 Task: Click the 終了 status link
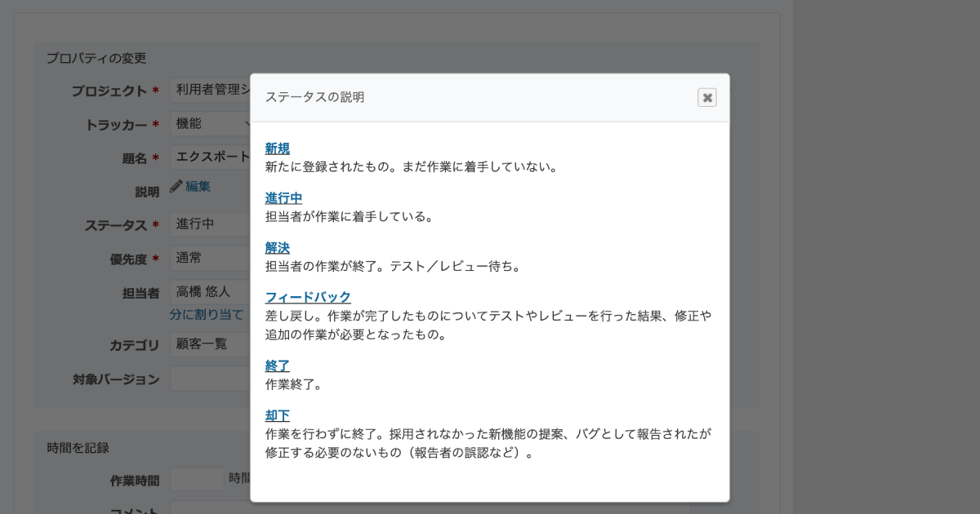(277, 365)
